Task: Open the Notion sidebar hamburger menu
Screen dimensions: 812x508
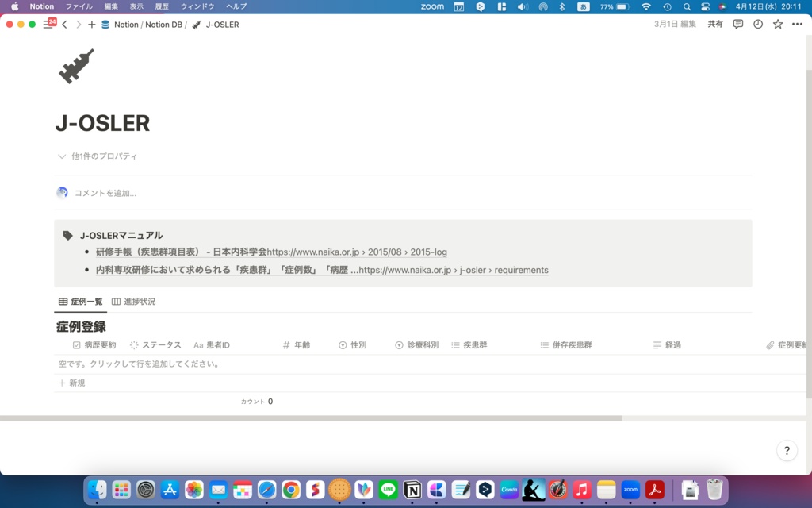Action: click(x=48, y=25)
